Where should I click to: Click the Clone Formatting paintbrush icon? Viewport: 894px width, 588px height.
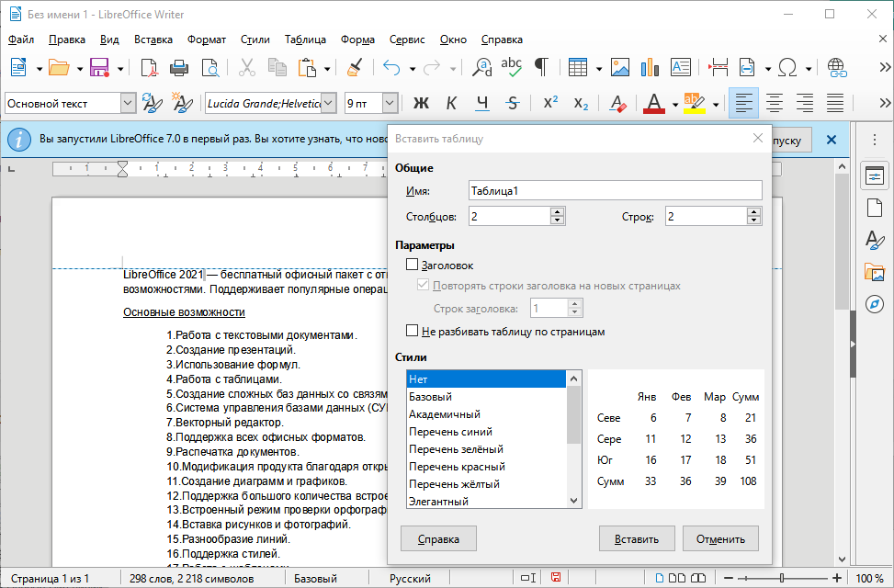354,67
